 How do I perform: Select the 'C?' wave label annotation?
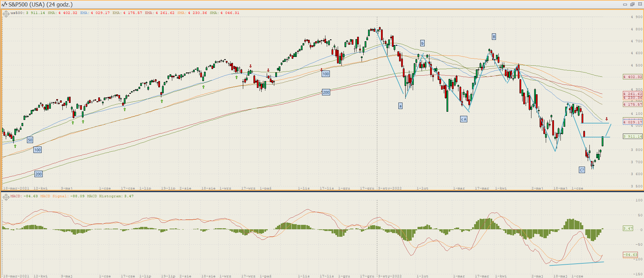(x=582, y=170)
